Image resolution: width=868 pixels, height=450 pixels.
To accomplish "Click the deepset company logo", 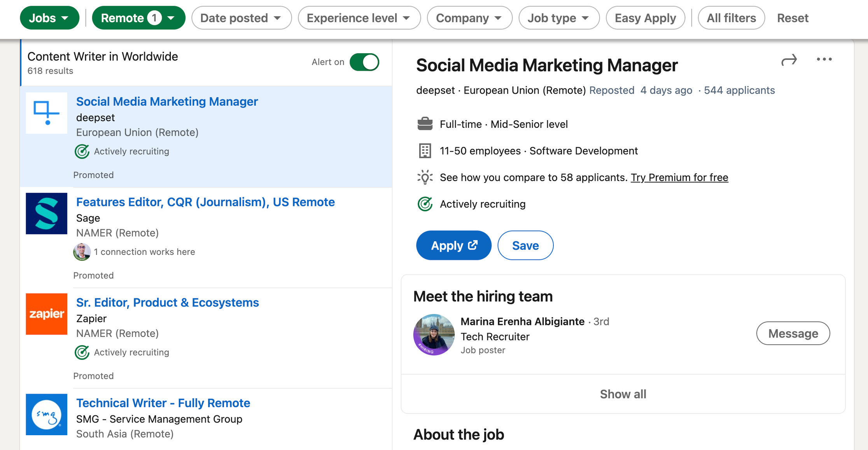I will (x=47, y=113).
